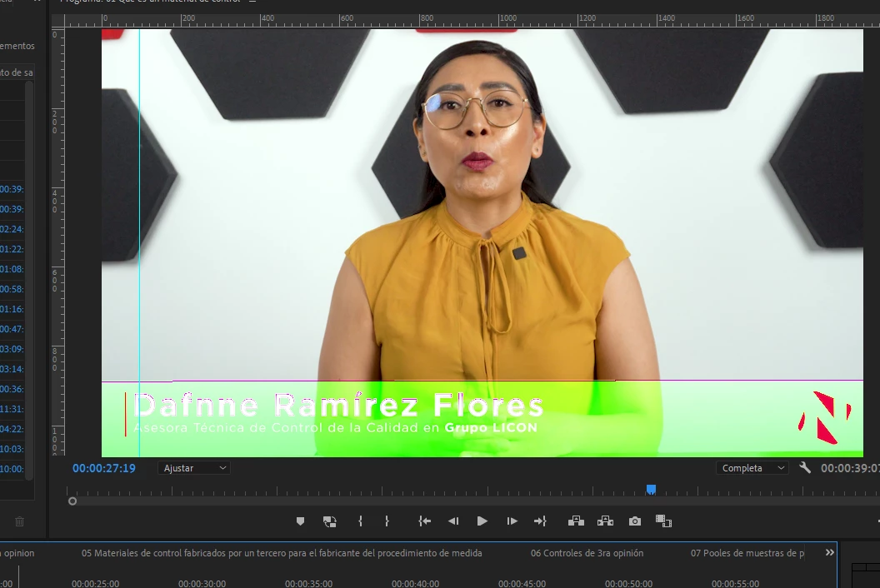The height and width of the screenshot is (588, 880).
Task: Select the project item with duration 03:14
Action: click(x=12, y=369)
